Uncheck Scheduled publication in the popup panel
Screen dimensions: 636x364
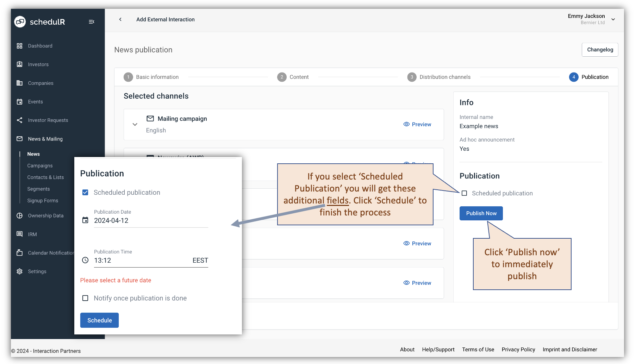pos(85,192)
